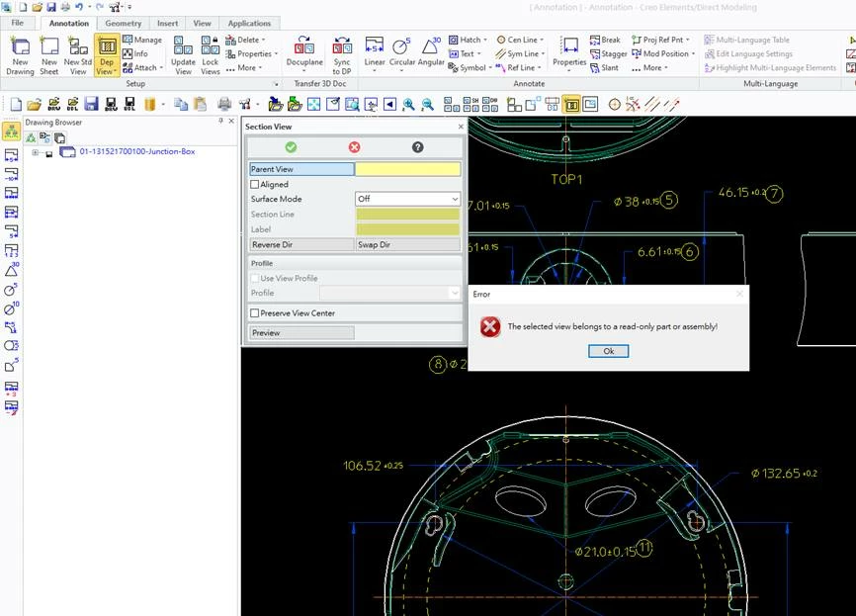Screen dimensions: 856x616
Task: Click the green confirm check in Section View
Action: point(291,147)
